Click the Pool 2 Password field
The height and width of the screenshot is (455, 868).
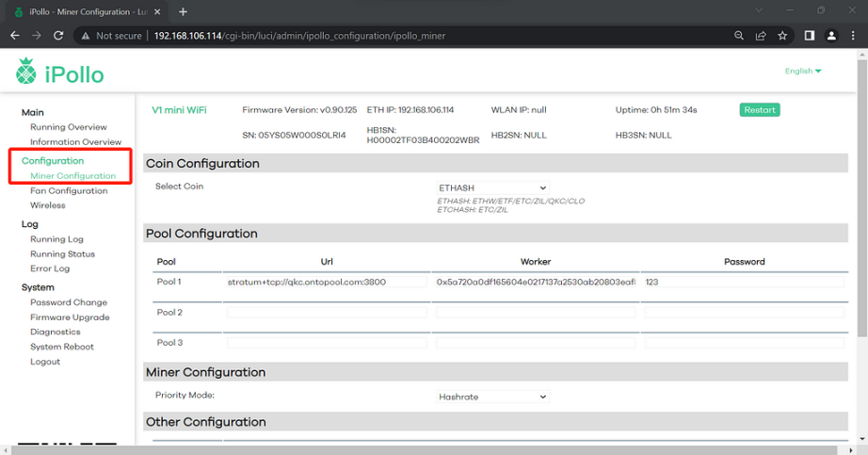click(744, 313)
